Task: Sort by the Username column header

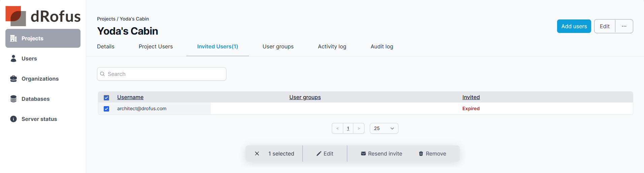Action: tap(130, 97)
